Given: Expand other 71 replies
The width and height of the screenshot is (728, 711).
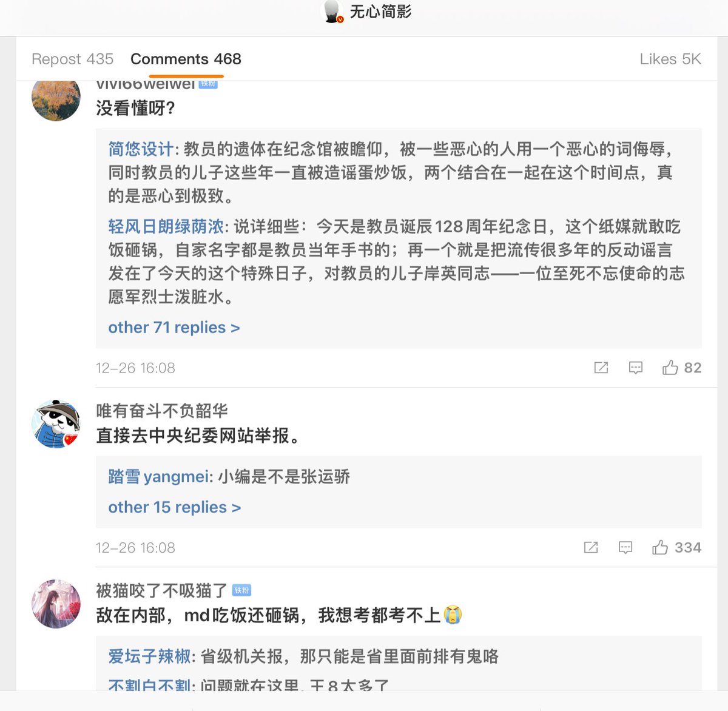Looking at the screenshot, I should (x=174, y=328).
